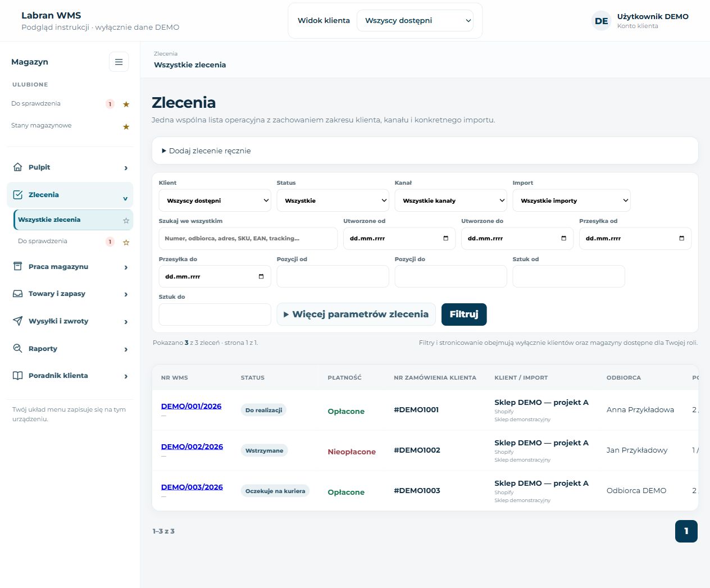
Task: Click the Zlecenia checklist icon
Action: pos(18,194)
